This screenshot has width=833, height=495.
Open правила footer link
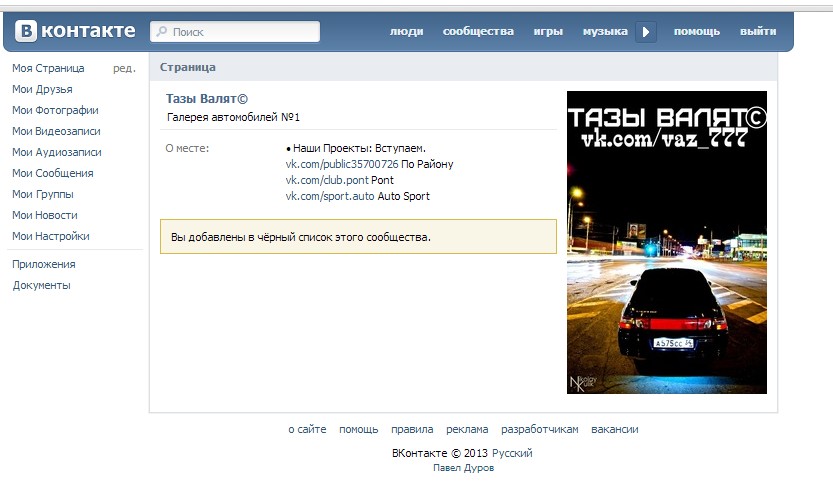coord(412,429)
